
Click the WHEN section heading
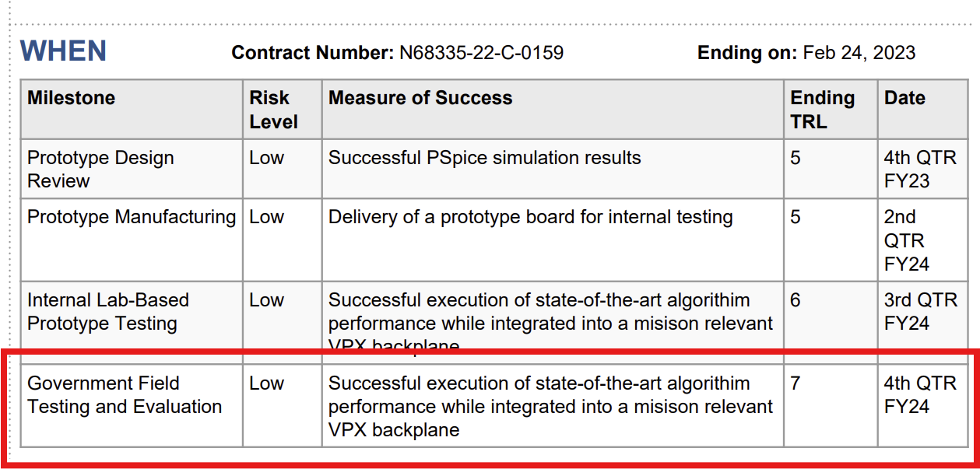click(63, 52)
